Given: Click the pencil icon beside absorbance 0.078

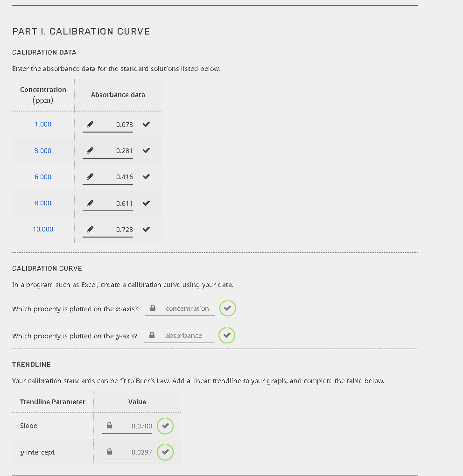Looking at the screenshot, I should pyautogui.click(x=90, y=124).
